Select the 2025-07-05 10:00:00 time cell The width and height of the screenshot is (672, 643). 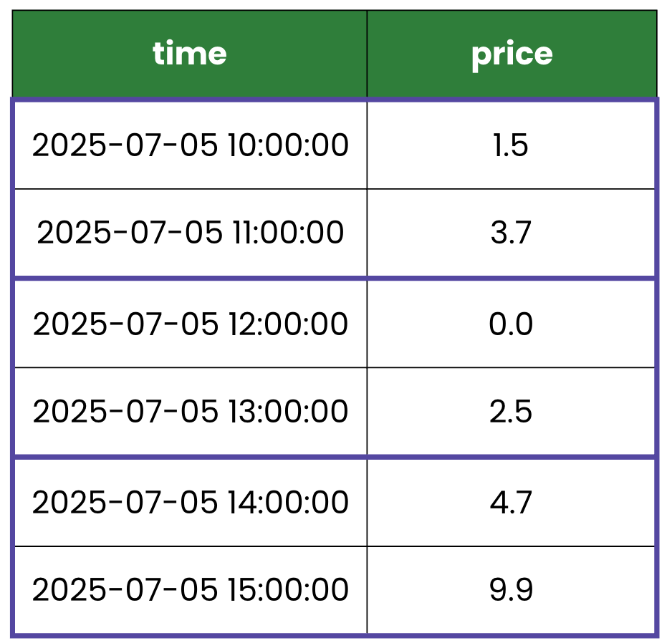190,145
